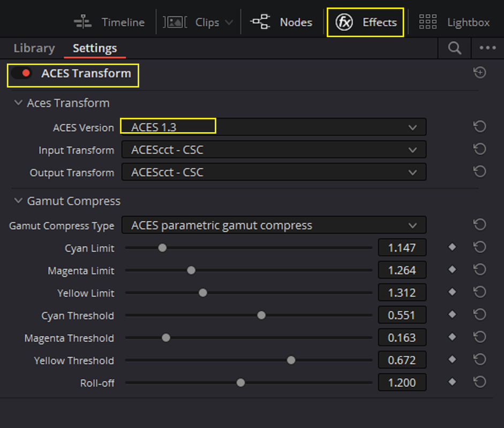Reset the Gamut Compress Type setting
The height and width of the screenshot is (428, 504).
pos(479,225)
